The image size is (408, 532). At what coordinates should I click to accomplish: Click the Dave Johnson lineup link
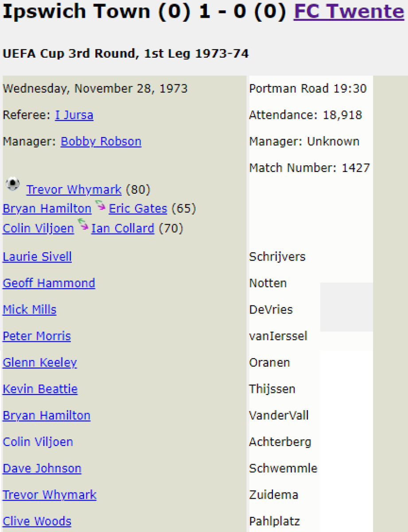pos(42,468)
